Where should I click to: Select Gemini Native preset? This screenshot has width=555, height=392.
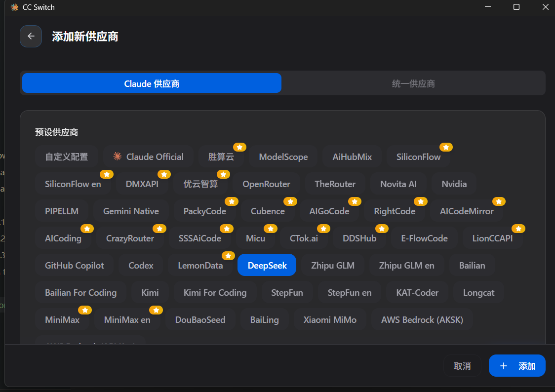pos(131,211)
